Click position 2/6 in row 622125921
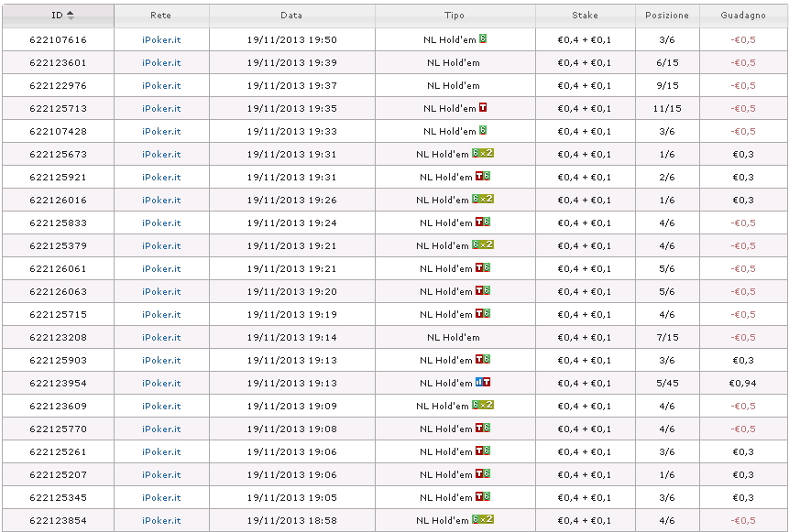 point(667,177)
